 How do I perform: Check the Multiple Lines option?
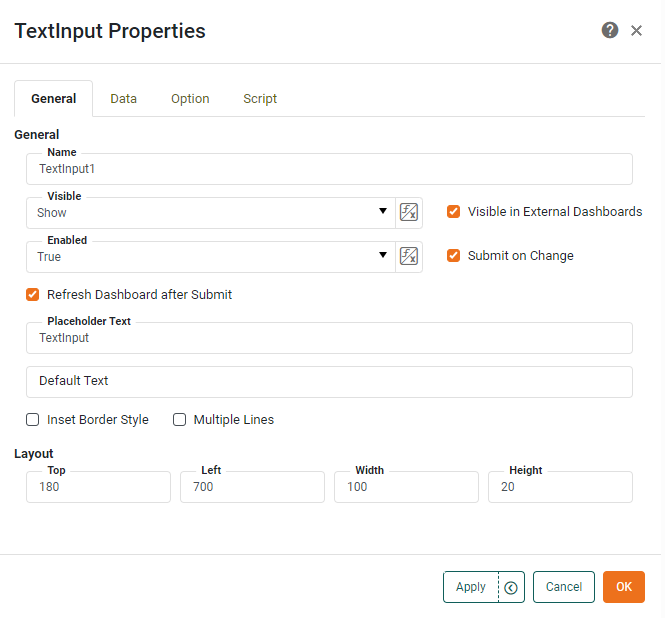coord(179,419)
